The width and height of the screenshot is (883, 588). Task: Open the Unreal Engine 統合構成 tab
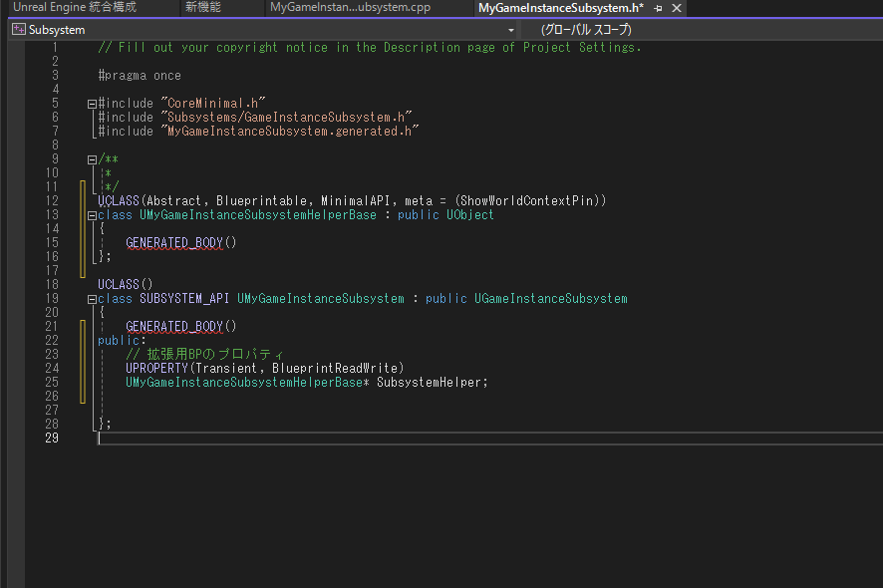[75, 7]
